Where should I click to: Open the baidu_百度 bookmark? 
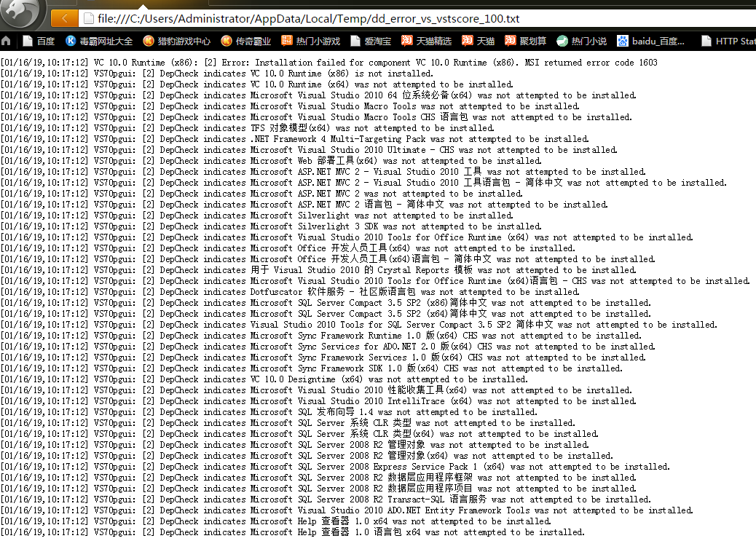click(652, 41)
